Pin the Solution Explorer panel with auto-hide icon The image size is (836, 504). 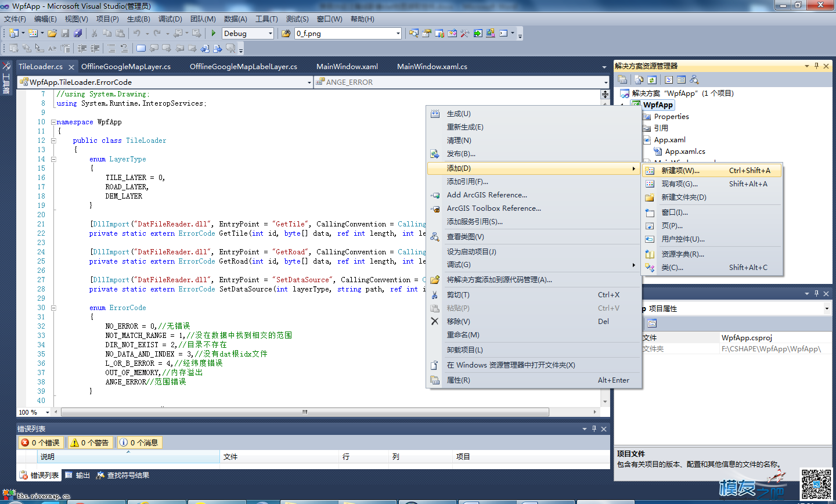coord(816,66)
